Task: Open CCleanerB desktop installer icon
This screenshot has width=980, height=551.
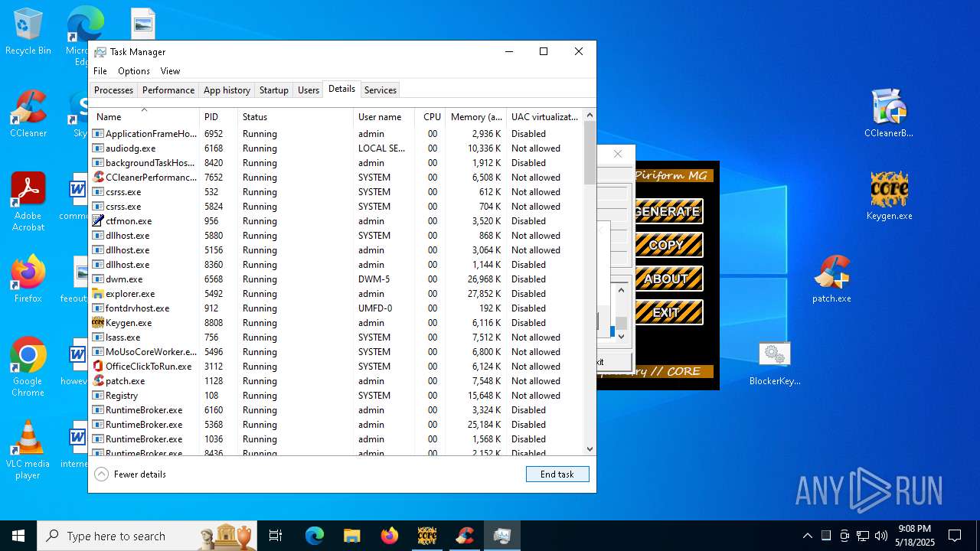Action: tap(889, 113)
